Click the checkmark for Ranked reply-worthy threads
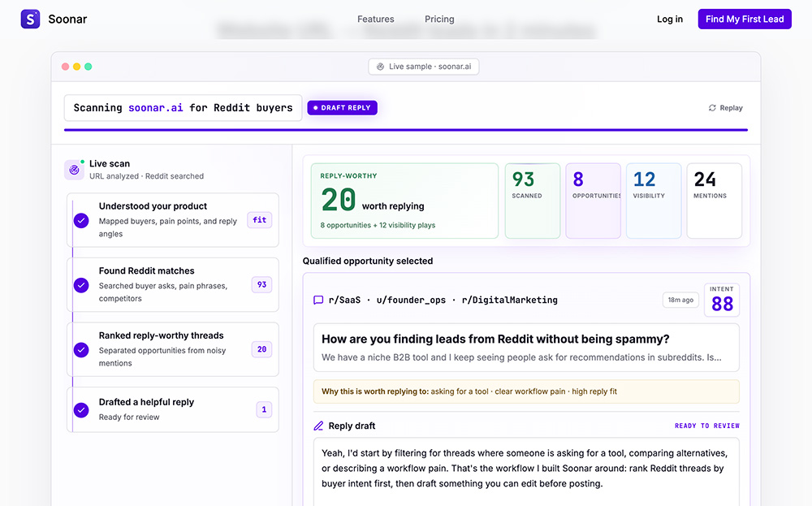This screenshot has width=812, height=506. tap(81, 350)
